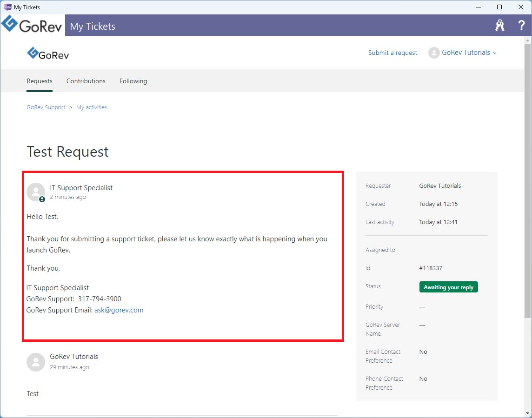Click the GoRev logo in the app header
Screen dimensions: 532x418
pyautogui.click(x=32, y=25)
